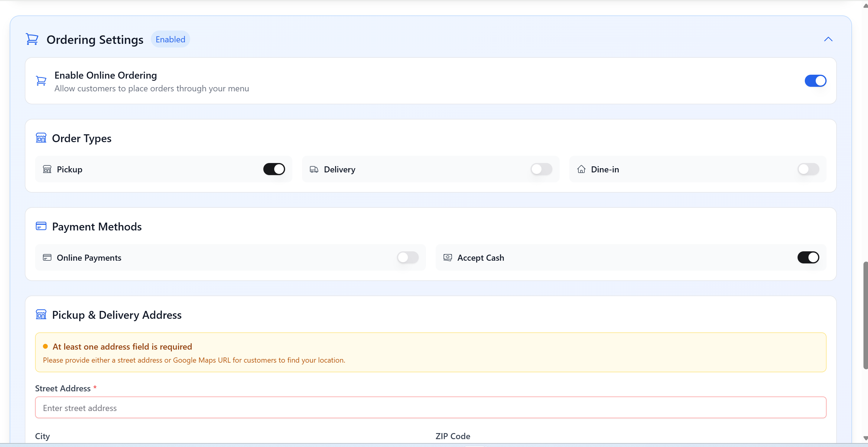Viewport: 868px width, 447px height.
Task: Click the Pickup store icon
Action: click(47, 169)
